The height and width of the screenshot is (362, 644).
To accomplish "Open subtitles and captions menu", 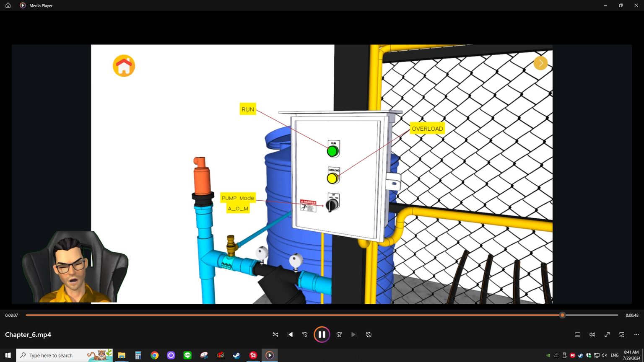I will [x=577, y=334].
